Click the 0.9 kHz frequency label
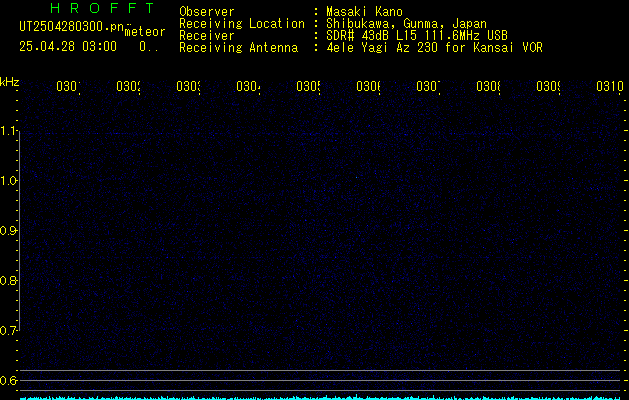The width and height of the screenshot is (629, 400). point(9,231)
